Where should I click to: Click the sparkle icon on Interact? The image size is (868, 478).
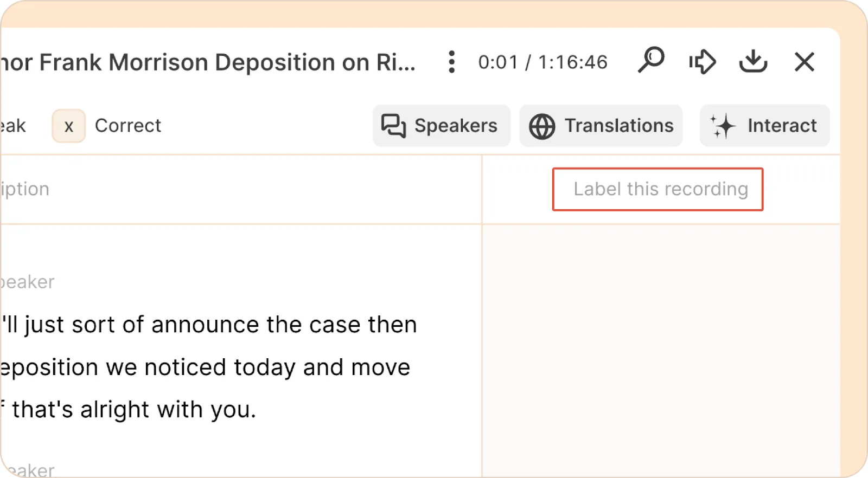coord(723,126)
